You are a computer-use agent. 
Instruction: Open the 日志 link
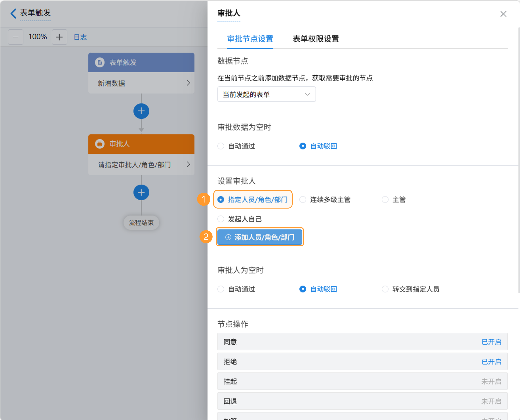80,37
